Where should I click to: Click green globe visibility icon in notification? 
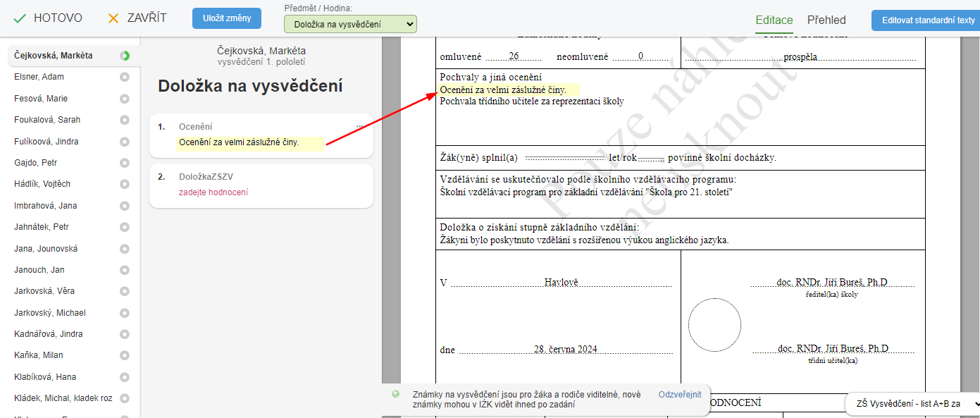(396, 395)
